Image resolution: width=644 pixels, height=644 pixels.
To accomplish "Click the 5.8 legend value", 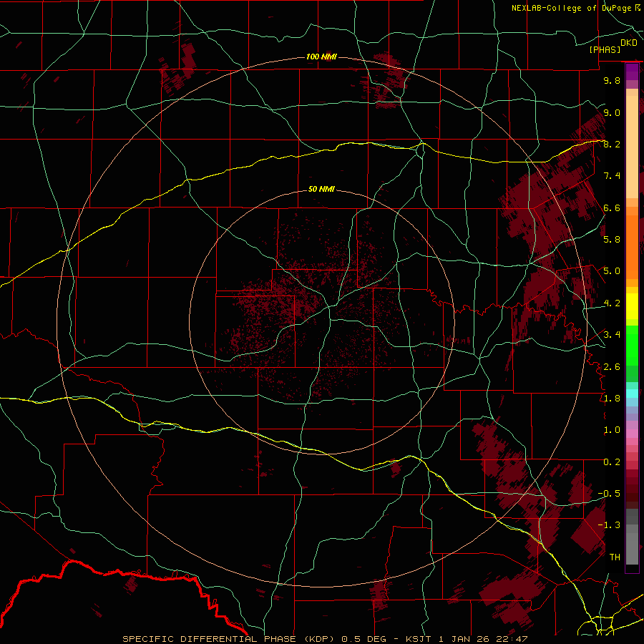I will 612,240.
